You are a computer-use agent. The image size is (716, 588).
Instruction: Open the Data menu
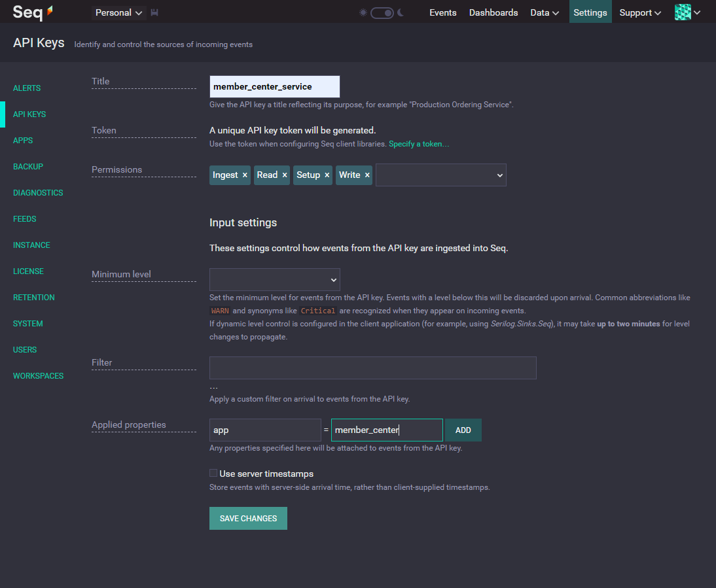(x=545, y=13)
